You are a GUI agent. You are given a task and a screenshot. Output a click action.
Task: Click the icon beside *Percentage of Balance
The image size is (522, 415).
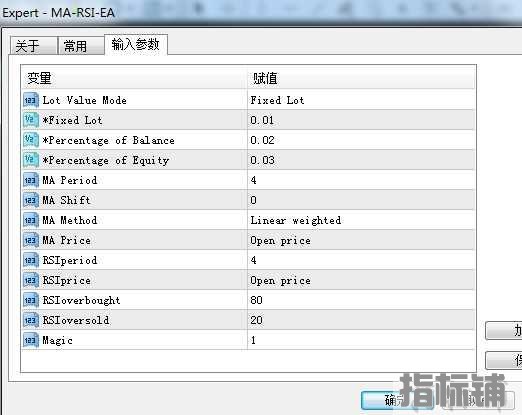point(31,140)
